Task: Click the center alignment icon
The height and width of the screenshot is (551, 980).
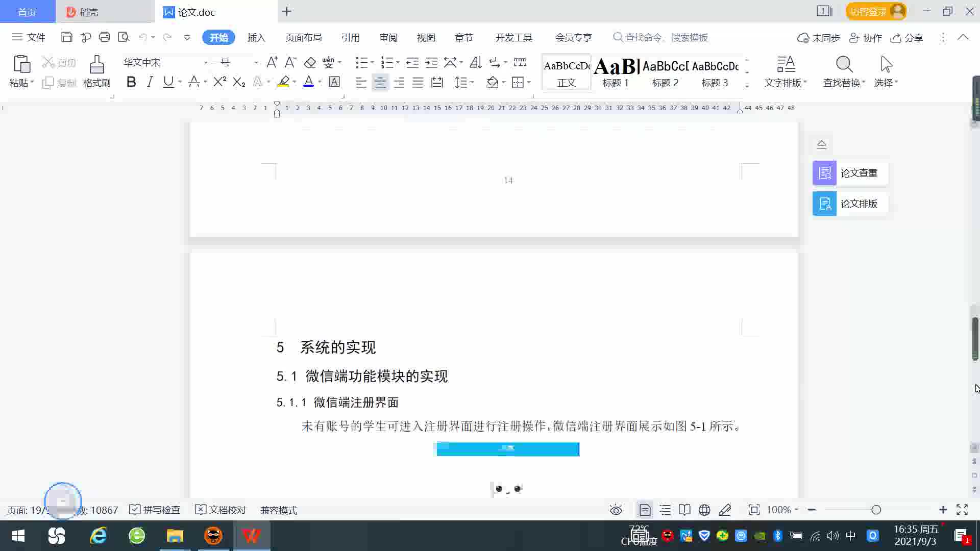Action: tap(380, 83)
